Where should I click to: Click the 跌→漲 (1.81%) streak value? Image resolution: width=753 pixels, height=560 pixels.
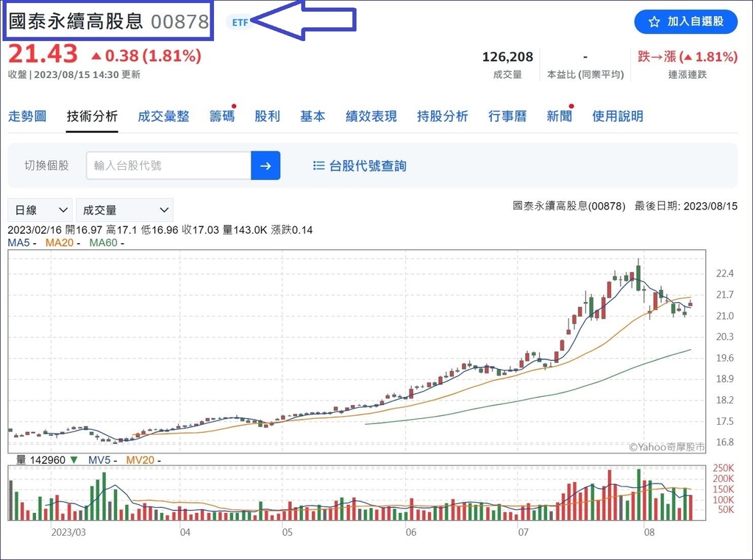coord(688,57)
